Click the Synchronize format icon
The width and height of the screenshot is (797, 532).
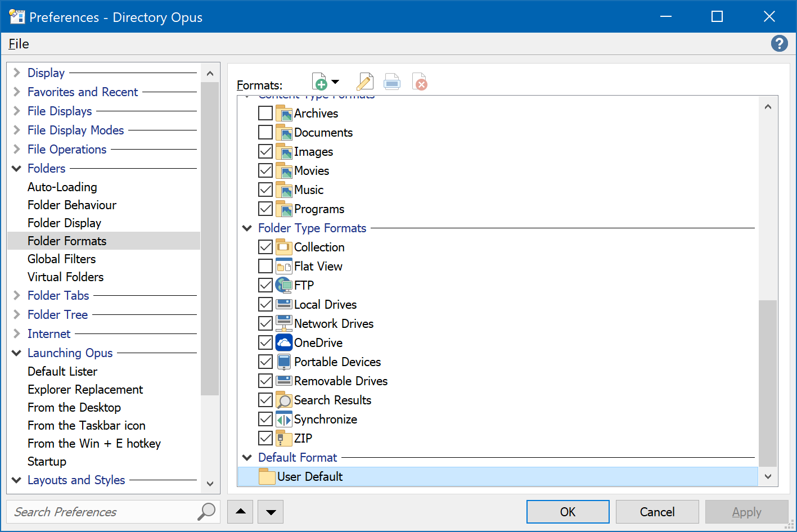click(x=284, y=419)
